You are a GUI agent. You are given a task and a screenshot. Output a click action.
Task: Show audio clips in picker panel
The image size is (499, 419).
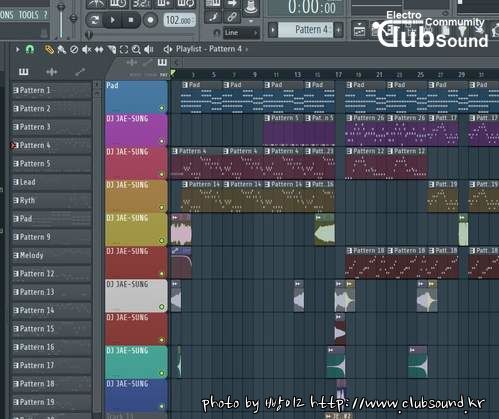pos(51,72)
